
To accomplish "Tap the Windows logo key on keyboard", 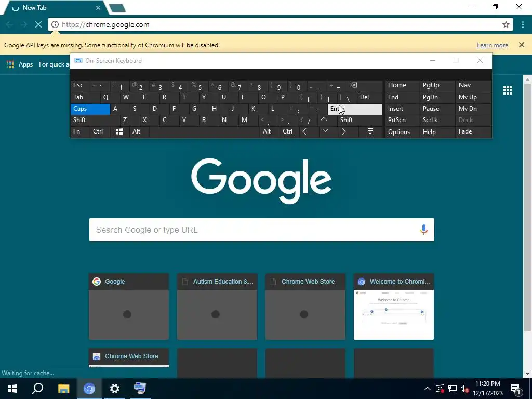I will 119,131.
